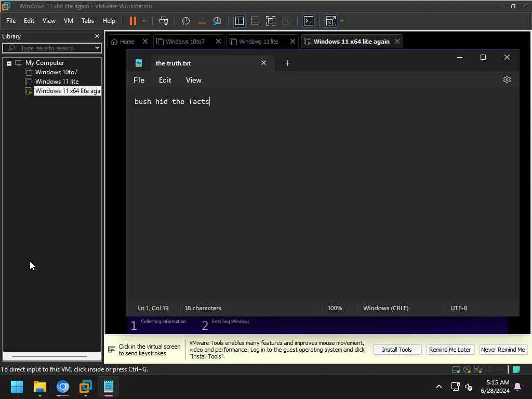Open the stretch guest dropdown arrow
Viewport: 532px width, 399px height.
(x=342, y=21)
